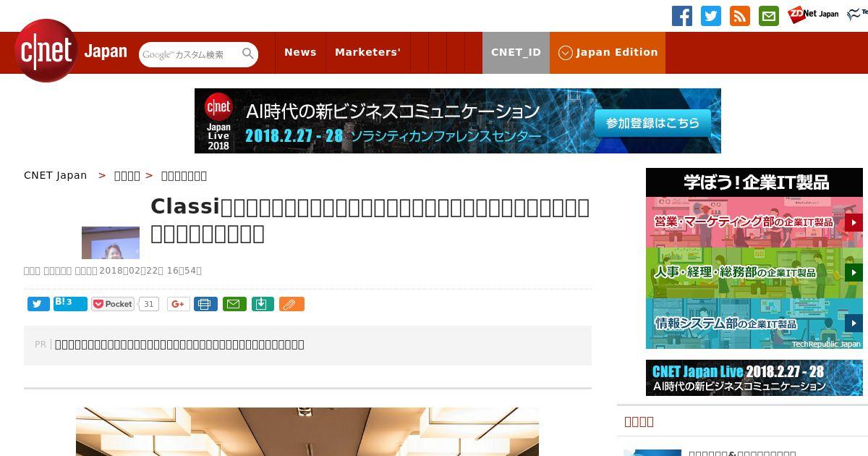Click arrow on the pink marketing banner

click(x=854, y=222)
